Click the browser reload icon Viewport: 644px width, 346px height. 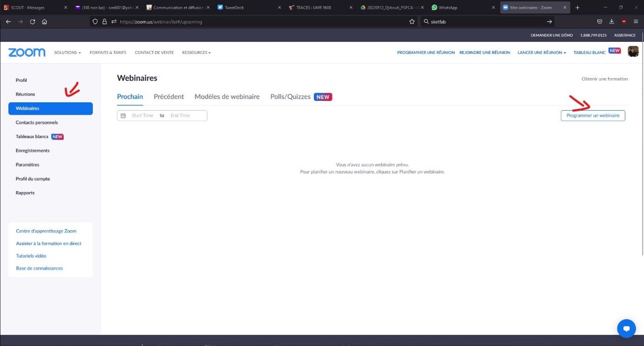[33, 22]
